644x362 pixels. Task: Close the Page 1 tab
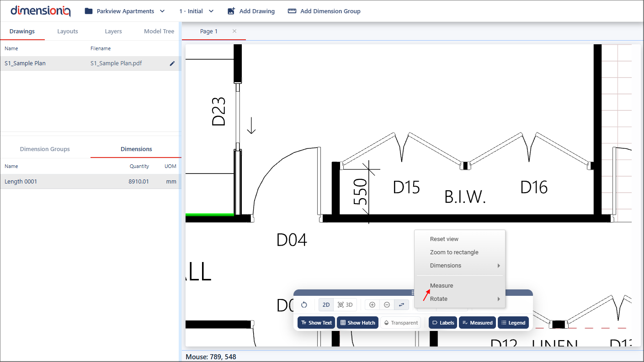click(234, 31)
